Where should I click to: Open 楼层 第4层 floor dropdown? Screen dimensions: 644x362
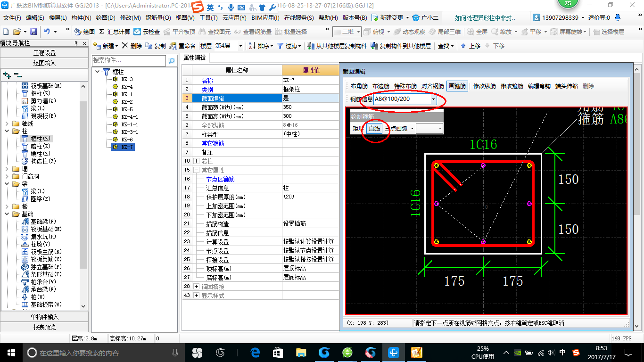point(240,46)
